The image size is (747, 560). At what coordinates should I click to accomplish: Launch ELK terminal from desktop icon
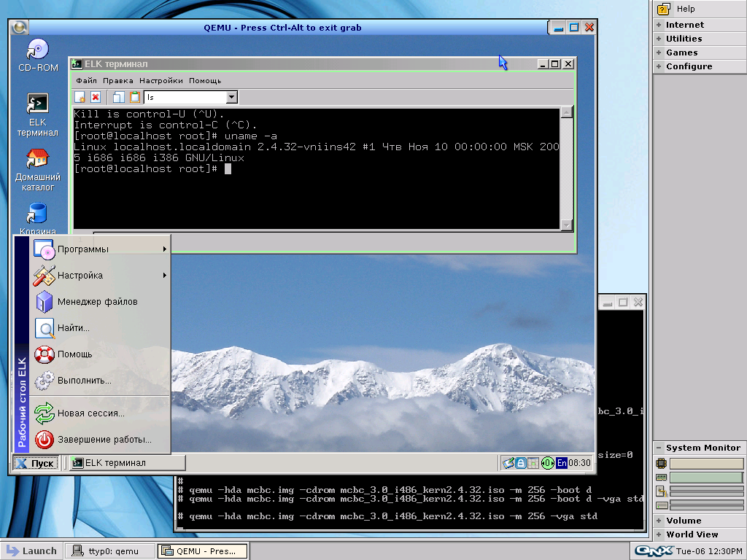coord(37,104)
